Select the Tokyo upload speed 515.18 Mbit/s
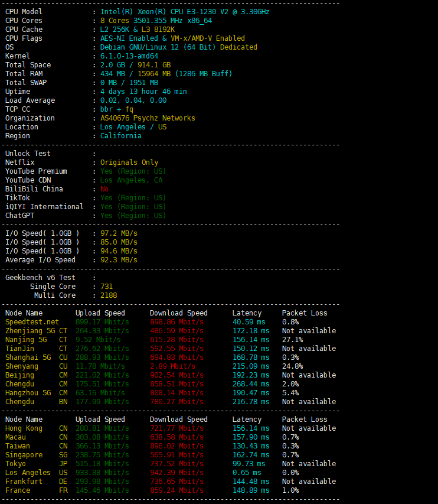This screenshot has height=504, width=438. point(102,464)
